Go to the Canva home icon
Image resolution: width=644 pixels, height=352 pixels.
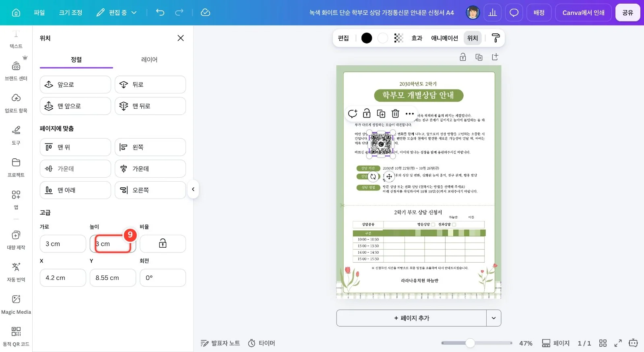coord(16,13)
